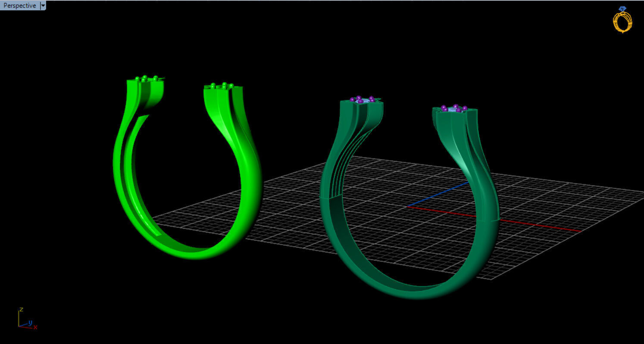Open the Perspective viewport dropdown arrow

click(43, 6)
